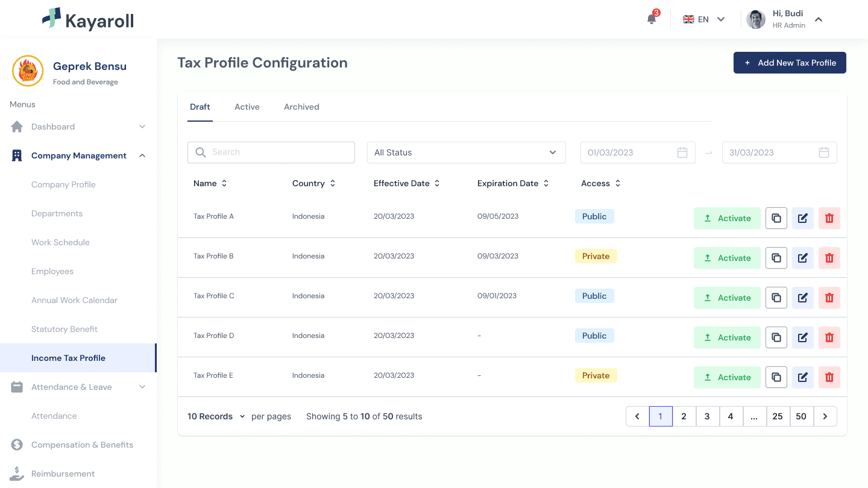The image size is (868, 488).
Task: Delete Tax Profile C with trash icon
Action: point(829,298)
